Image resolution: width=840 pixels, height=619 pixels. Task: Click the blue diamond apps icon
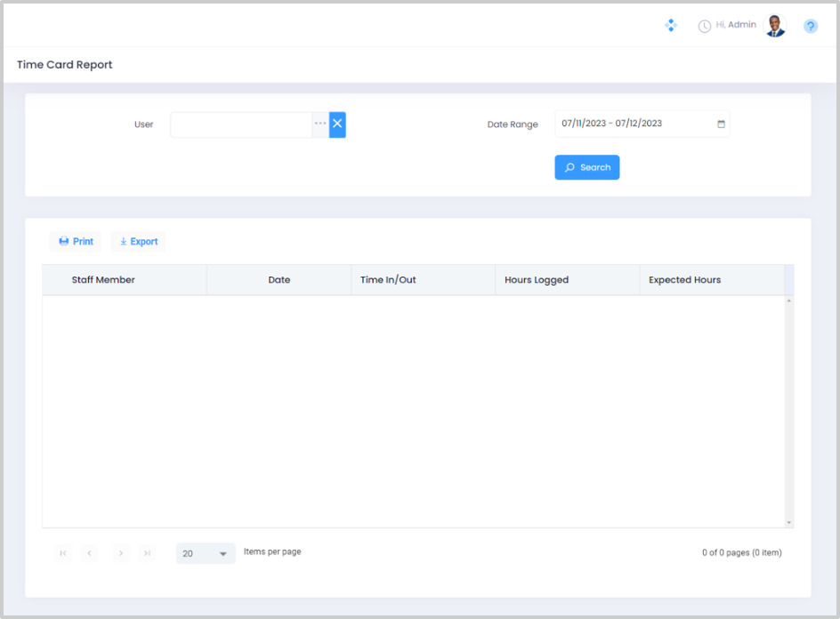pos(671,26)
